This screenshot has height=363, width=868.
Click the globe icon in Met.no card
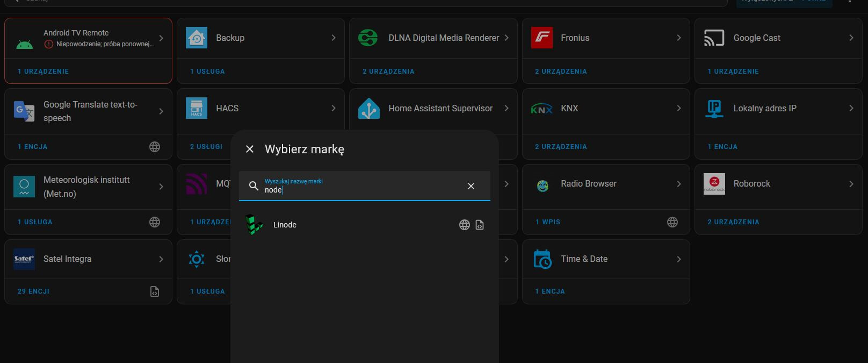(155, 222)
